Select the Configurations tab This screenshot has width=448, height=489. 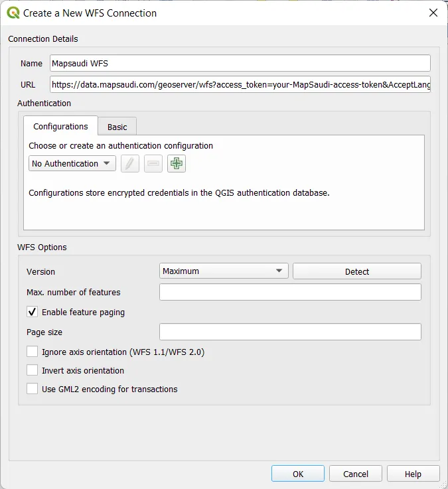tap(60, 126)
